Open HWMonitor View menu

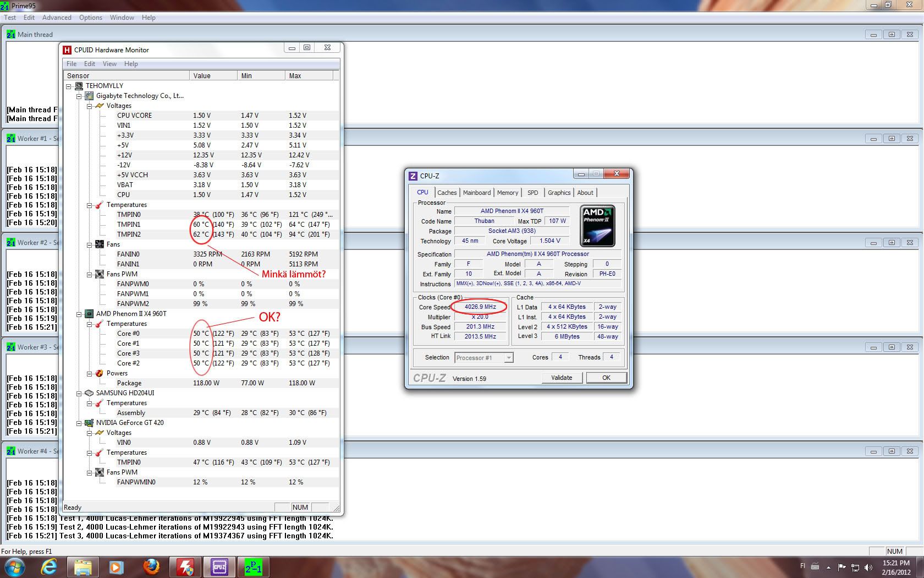coord(109,64)
